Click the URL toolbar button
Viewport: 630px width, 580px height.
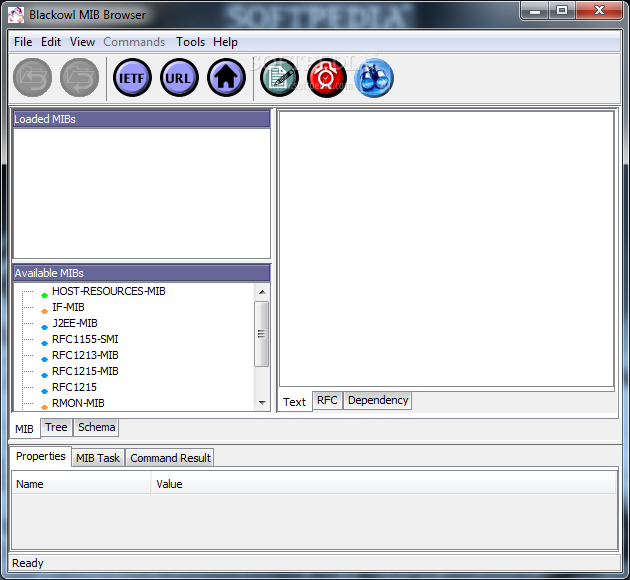click(179, 78)
